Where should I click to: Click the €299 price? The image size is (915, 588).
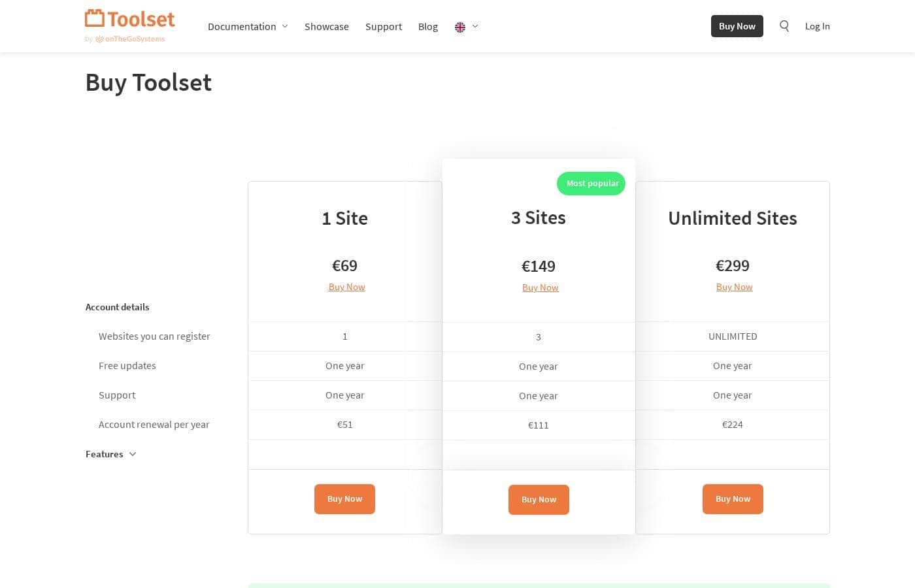click(733, 266)
